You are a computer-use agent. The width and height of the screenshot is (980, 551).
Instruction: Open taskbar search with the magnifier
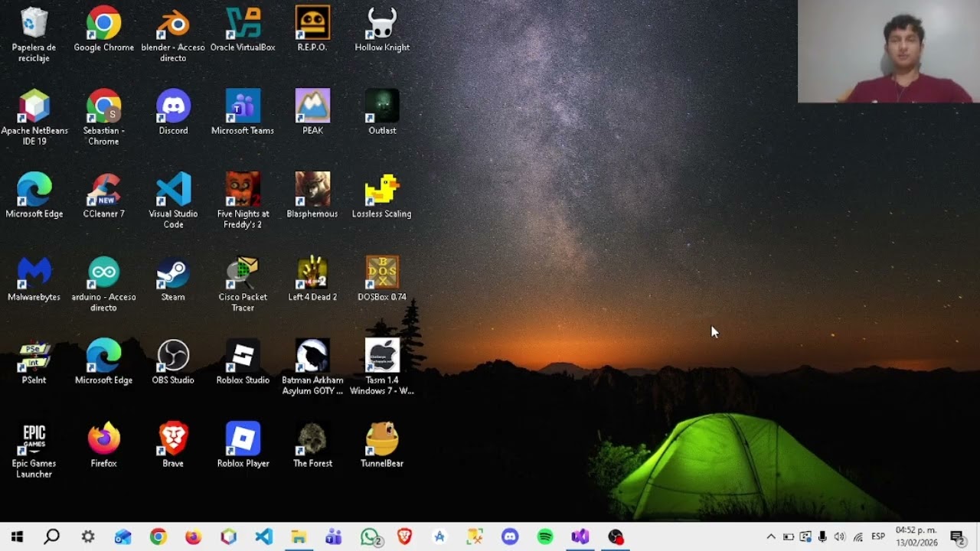52,537
